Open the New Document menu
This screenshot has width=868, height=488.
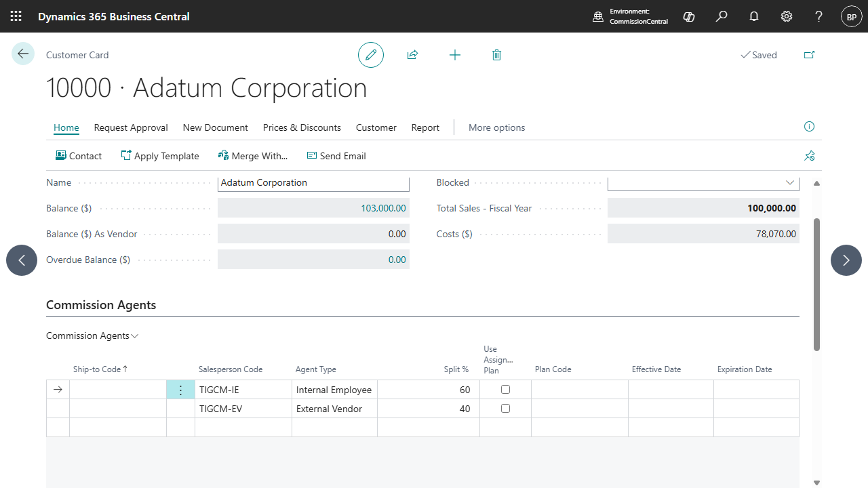216,127
